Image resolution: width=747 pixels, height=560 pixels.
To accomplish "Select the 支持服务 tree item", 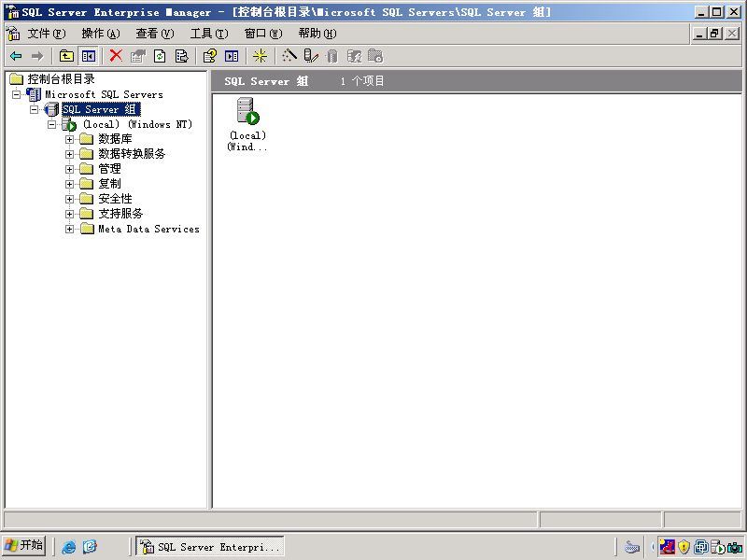I will 120,214.
